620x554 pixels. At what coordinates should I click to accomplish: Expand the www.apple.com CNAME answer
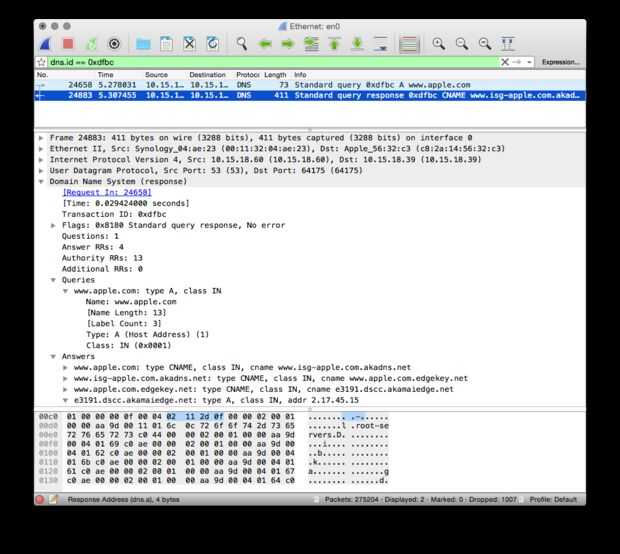66,368
